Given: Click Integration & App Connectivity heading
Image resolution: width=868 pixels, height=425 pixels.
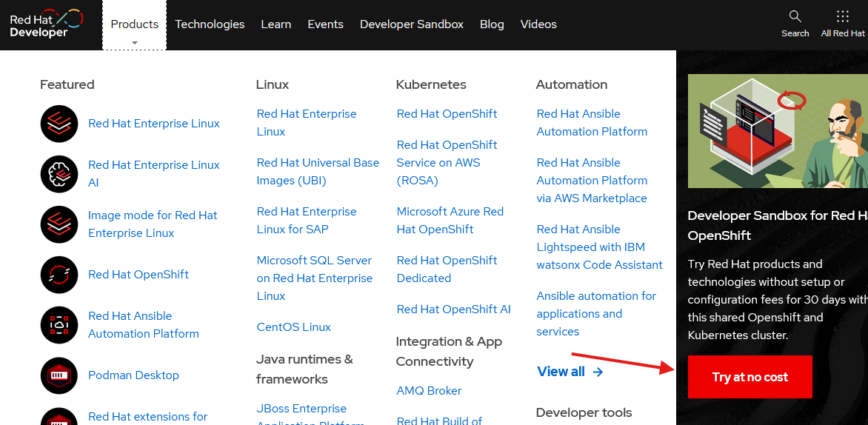Looking at the screenshot, I should coord(449,352).
